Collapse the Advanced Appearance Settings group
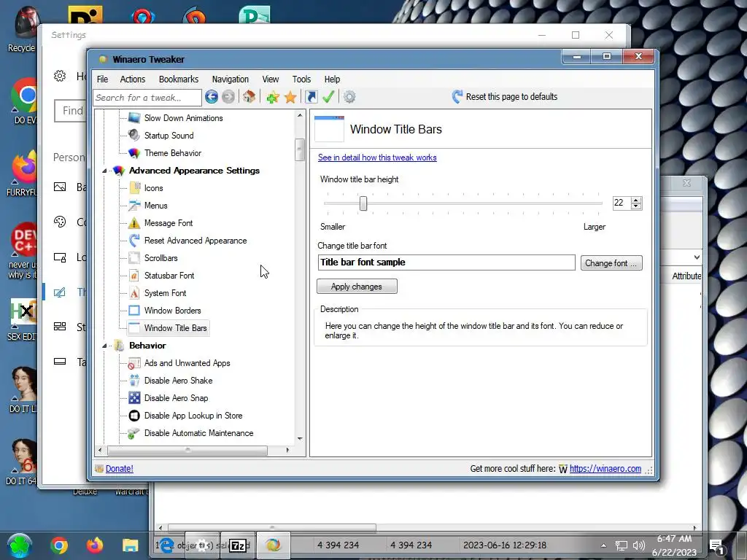 [x=104, y=171]
